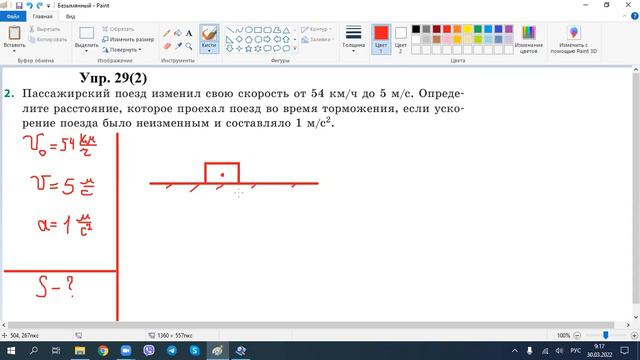Screen dimensions: 640x360
Task: Select the Pencil tool
Action: point(167,33)
